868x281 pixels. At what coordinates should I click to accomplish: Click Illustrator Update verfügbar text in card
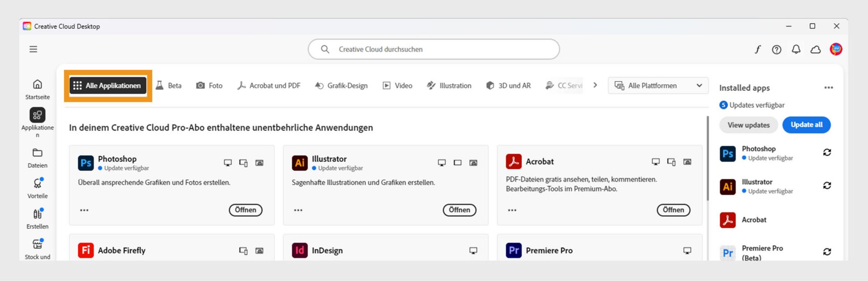[340, 168]
